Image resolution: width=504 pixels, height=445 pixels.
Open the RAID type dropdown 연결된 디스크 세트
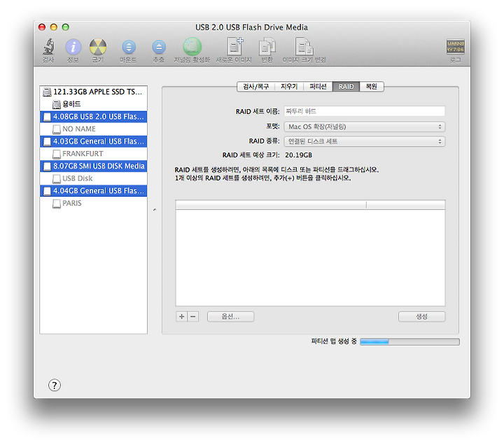(x=364, y=141)
